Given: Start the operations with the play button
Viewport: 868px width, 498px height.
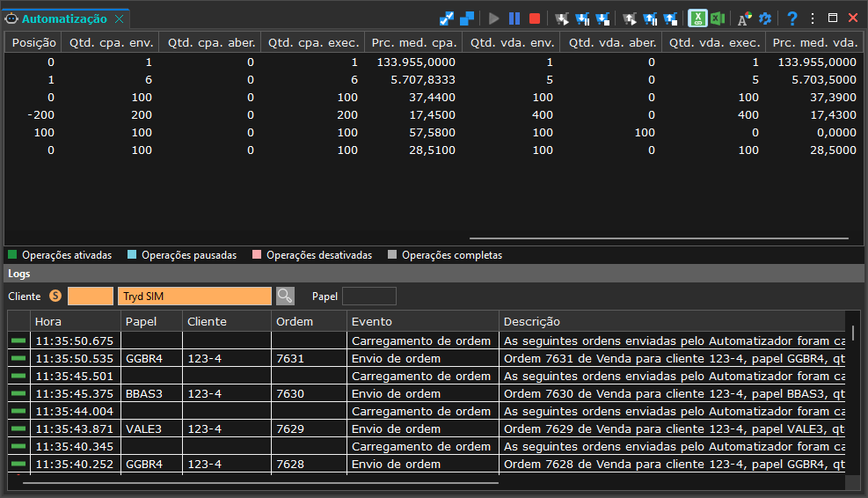Looking at the screenshot, I should [x=493, y=18].
